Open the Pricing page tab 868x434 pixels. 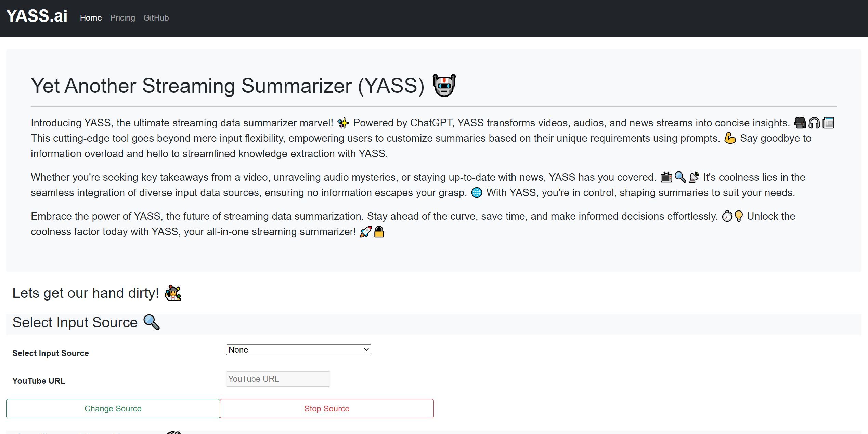click(x=122, y=18)
